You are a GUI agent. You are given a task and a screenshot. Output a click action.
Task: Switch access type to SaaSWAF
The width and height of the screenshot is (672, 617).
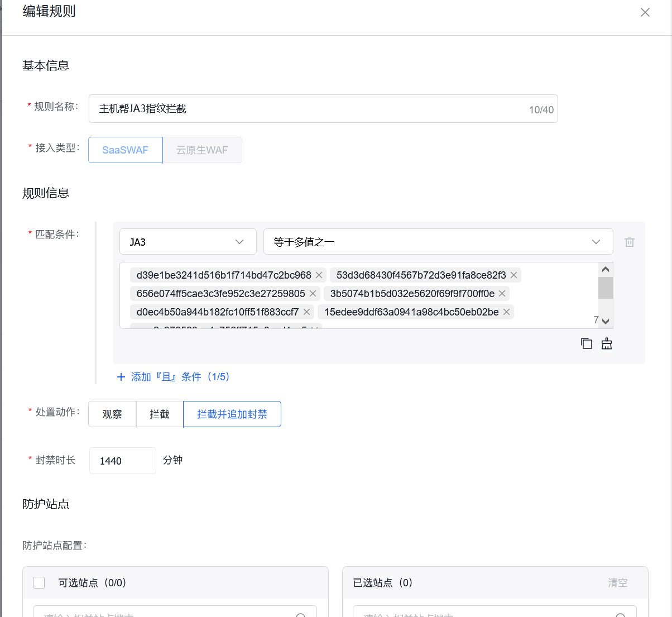126,150
